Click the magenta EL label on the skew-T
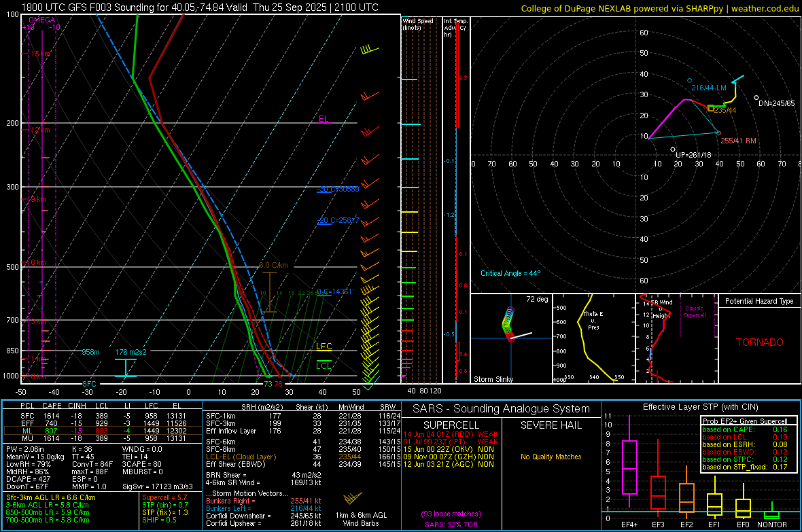The width and height of the screenshot is (802, 532). click(x=324, y=119)
